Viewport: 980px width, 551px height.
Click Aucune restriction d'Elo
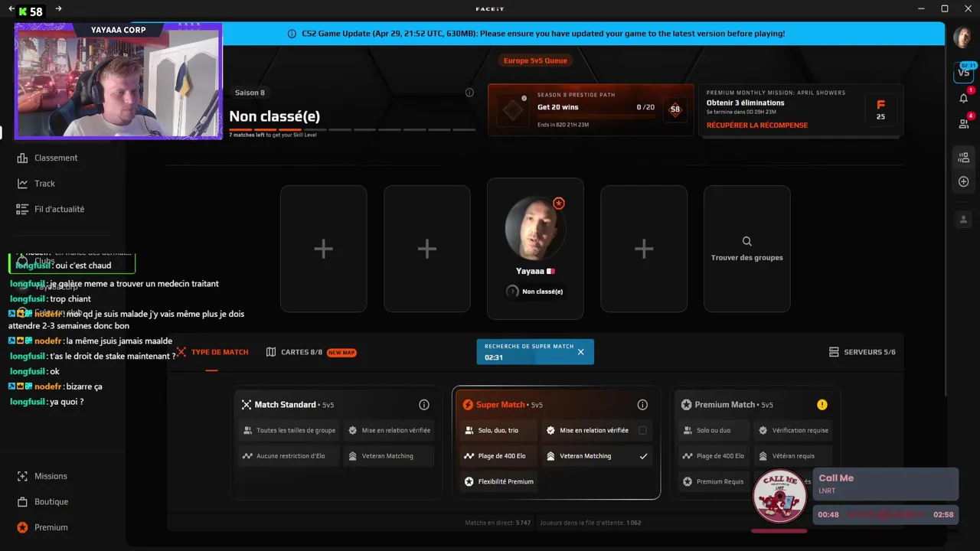tap(289, 456)
